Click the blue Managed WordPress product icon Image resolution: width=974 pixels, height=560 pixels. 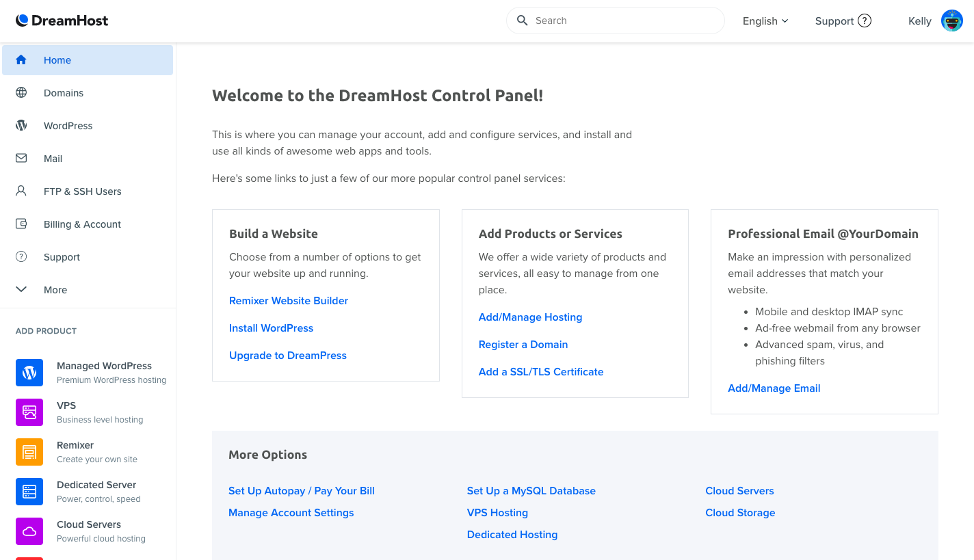29,373
